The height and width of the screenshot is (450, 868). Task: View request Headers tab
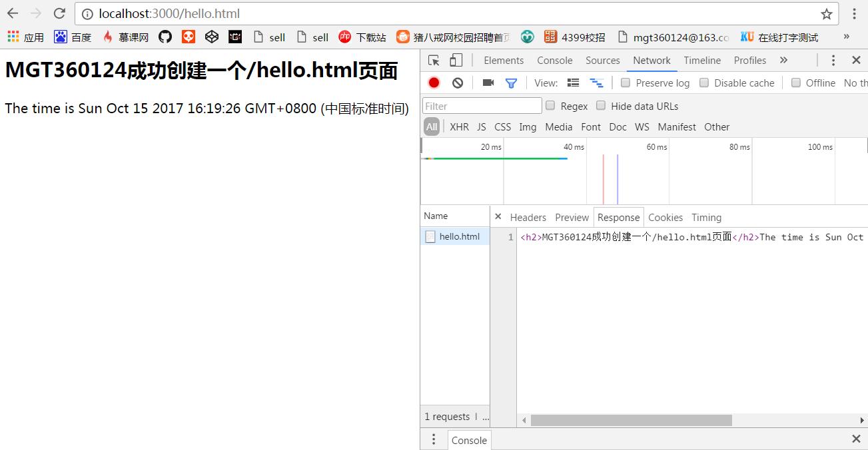pyautogui.click(x=528, y=217)
